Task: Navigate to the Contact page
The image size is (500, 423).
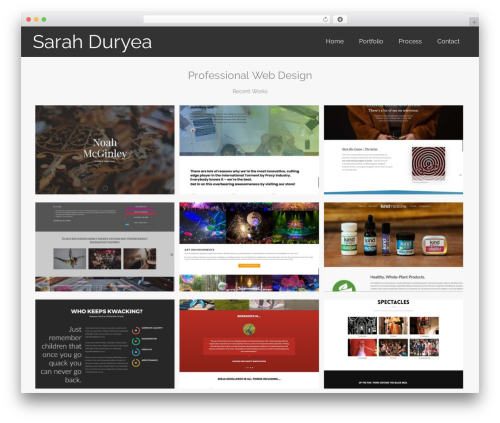Action: (448, 41)
